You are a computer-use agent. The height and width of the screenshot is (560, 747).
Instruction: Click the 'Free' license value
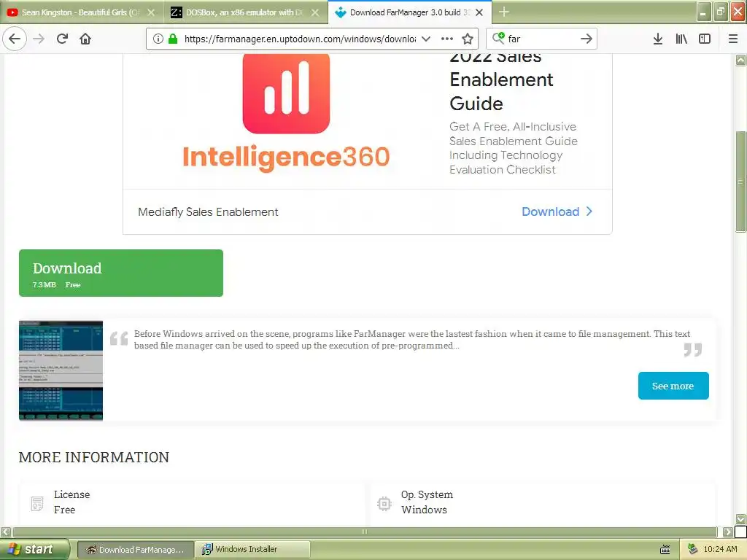[64, 510]
